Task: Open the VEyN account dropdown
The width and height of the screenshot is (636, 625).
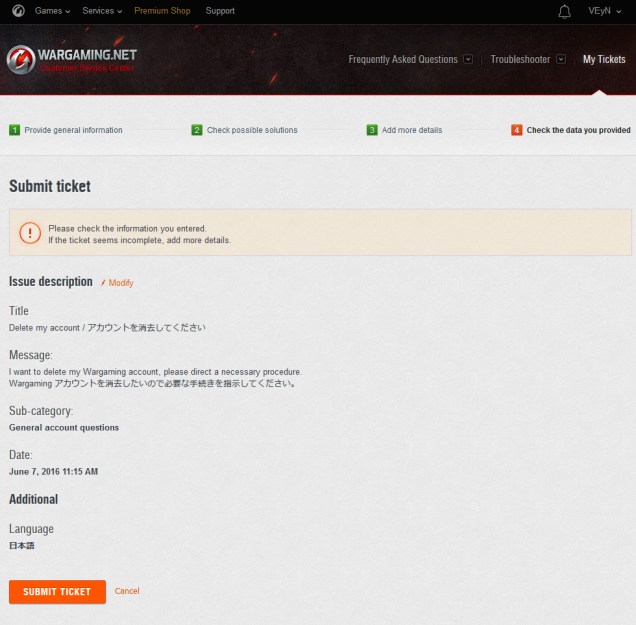Action: 605,11
